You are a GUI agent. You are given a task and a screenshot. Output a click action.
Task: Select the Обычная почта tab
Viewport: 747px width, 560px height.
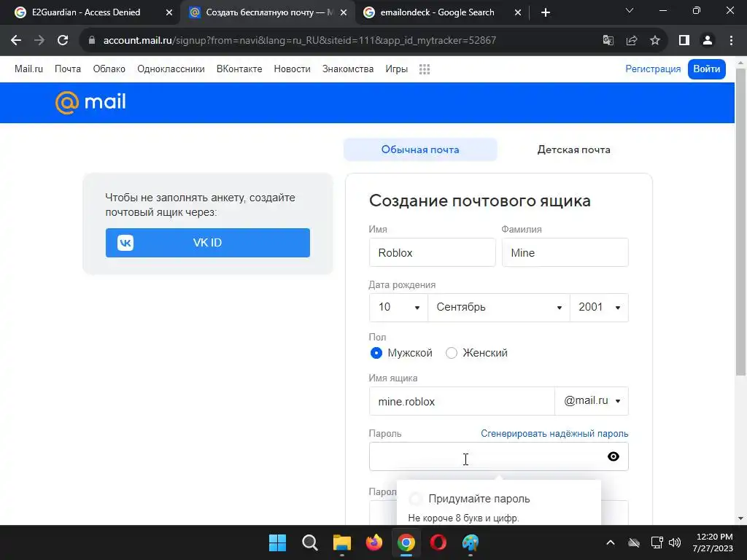pos(420,149)
